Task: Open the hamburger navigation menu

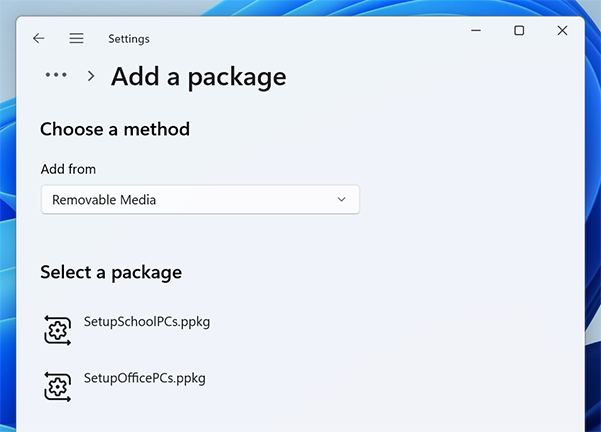Action: point(76,39)
